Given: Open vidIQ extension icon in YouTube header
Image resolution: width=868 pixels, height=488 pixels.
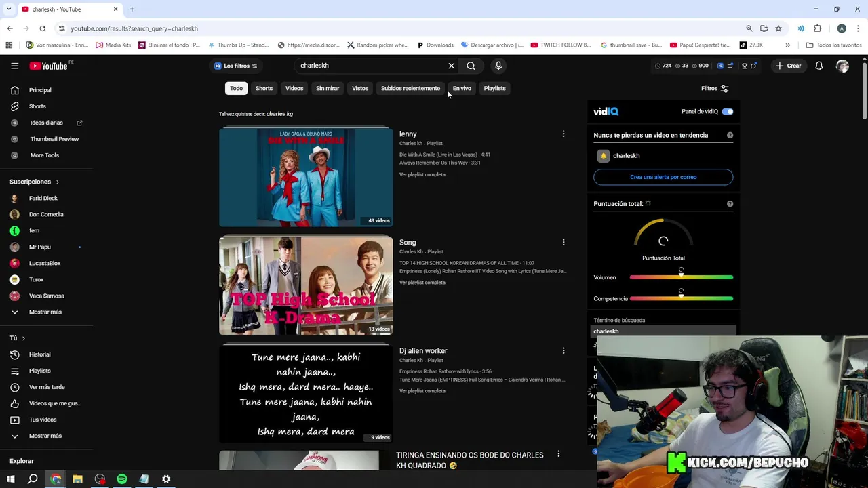Looking at the screenshot, I should (x=720, y=66).
